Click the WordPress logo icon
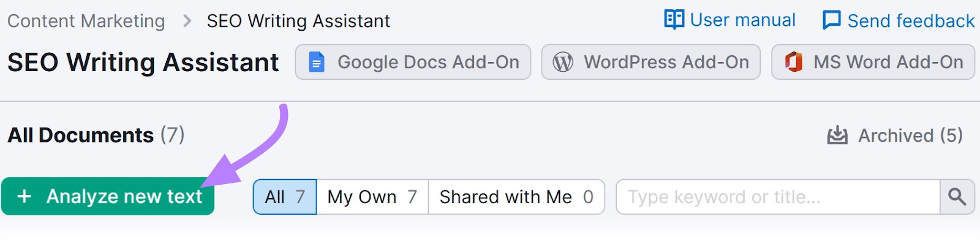 pyautogui.click(x=563, y=62)
